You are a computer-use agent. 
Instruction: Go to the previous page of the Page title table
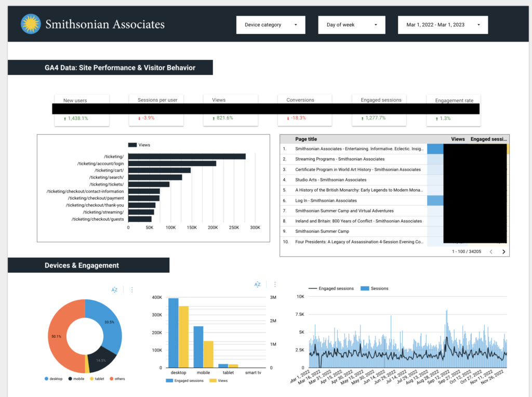(x=491, y=252)
